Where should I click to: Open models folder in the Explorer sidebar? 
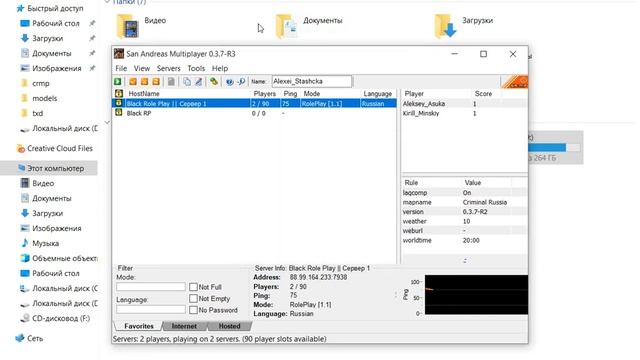(44, 98)
